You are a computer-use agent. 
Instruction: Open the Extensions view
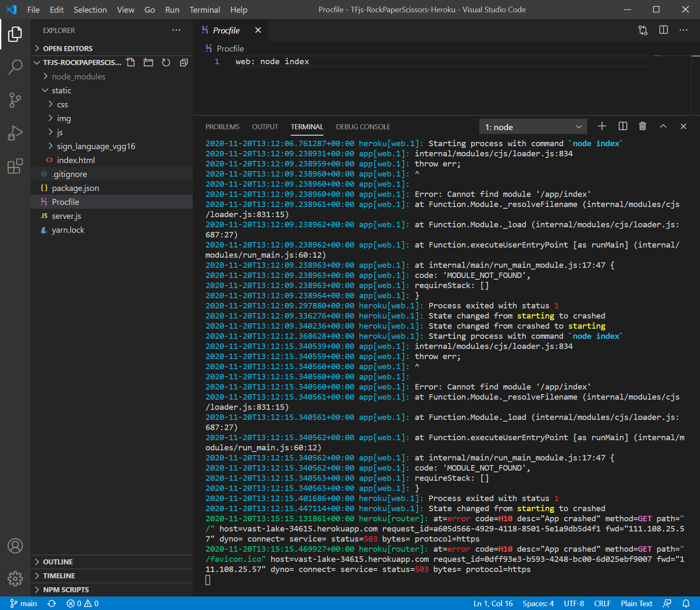[x=15, y=166]
